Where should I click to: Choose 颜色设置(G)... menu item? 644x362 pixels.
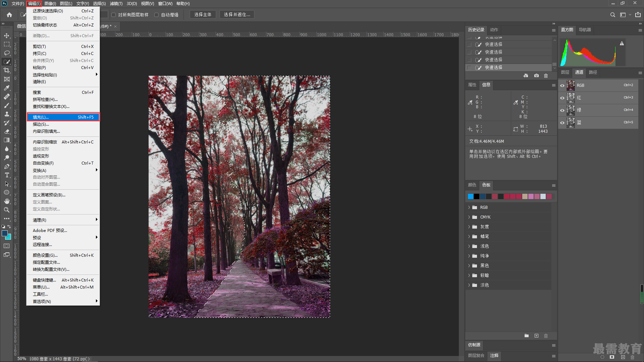pos(63,255)
